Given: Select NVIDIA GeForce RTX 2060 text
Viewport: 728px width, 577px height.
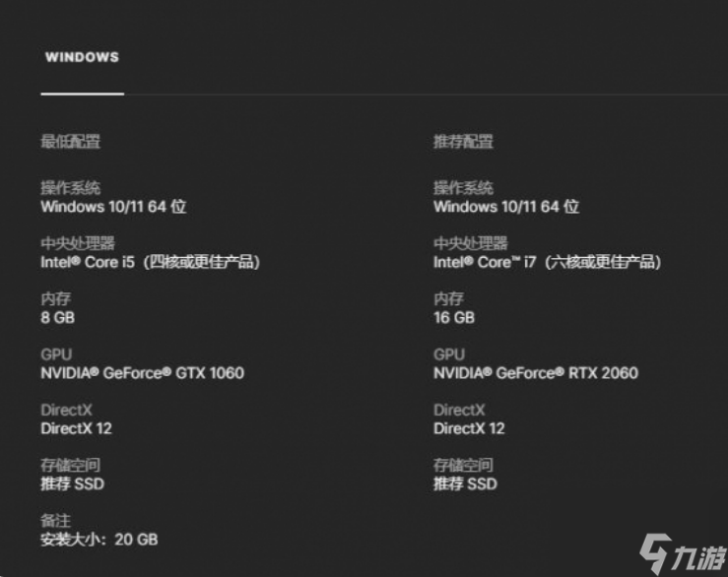Looking at the screenshot, I should coord(536,373).
